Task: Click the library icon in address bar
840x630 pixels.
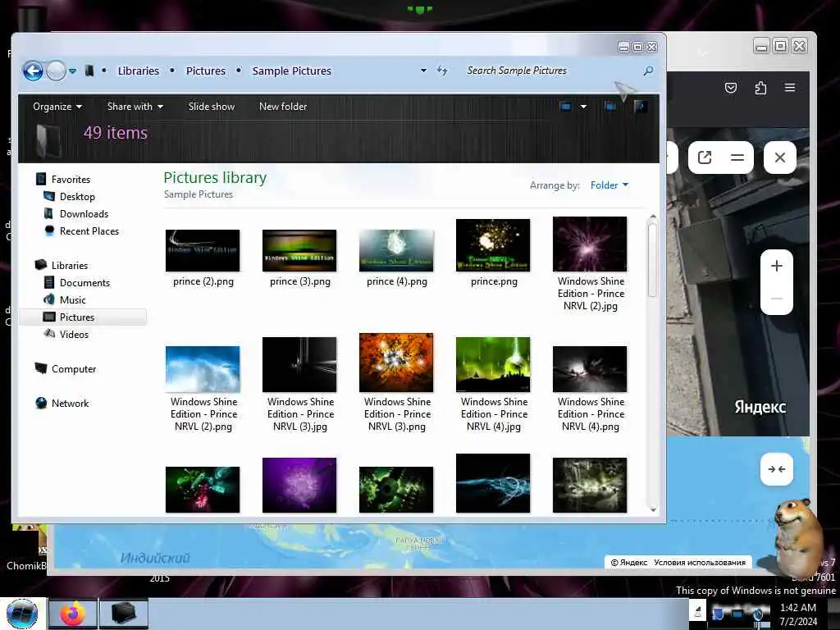Action: [x=89, y=71]
